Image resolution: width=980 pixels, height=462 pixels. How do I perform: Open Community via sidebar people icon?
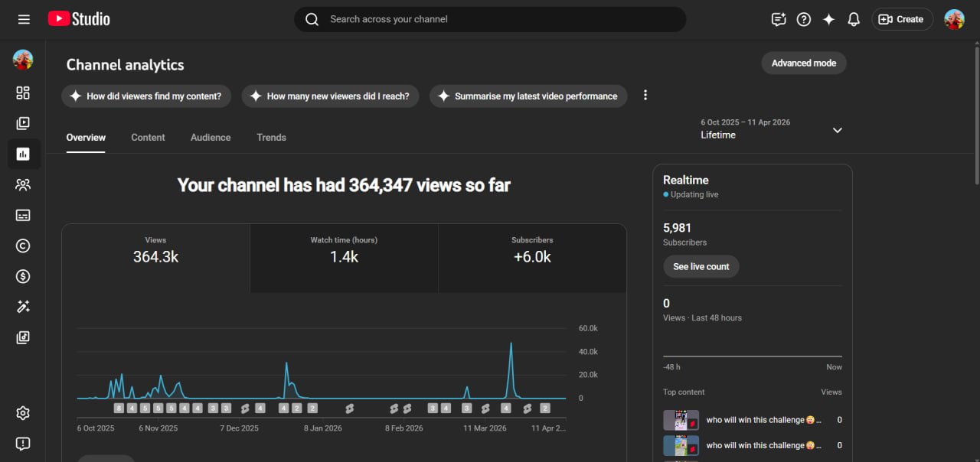pos(23,184)
